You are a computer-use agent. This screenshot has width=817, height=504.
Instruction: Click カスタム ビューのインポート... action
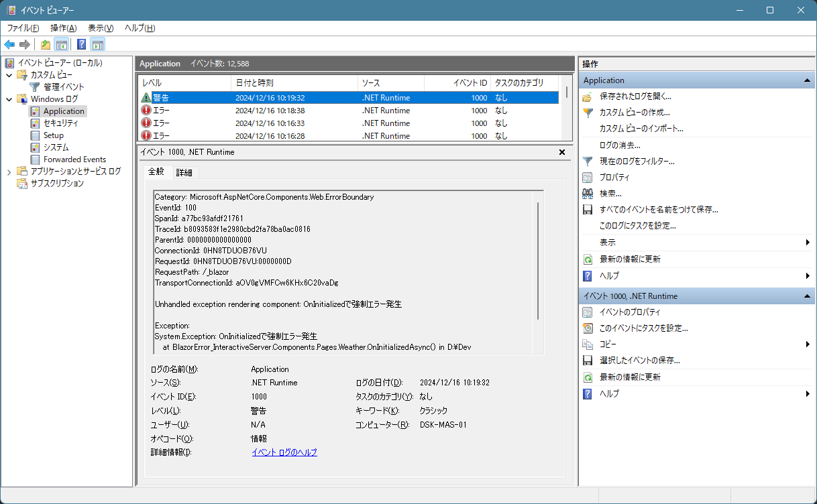(x=641, y=129)
